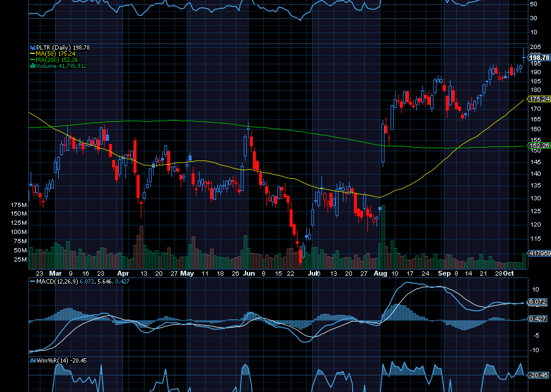Click the May month label on date axis

tap(187, 274)
